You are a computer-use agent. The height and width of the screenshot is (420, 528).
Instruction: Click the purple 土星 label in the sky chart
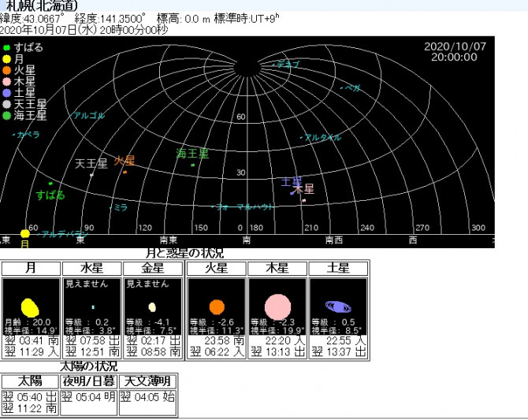(292, 182)
